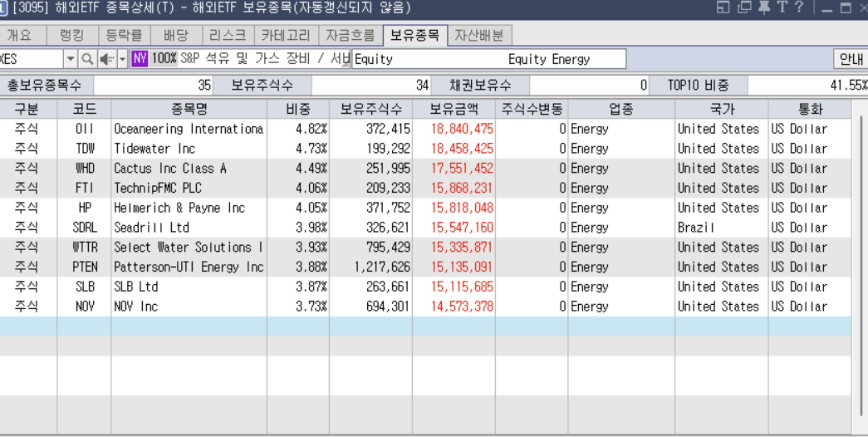
Task: Click the detach window layout icon in the title bar
Action: tap(723, 7)
